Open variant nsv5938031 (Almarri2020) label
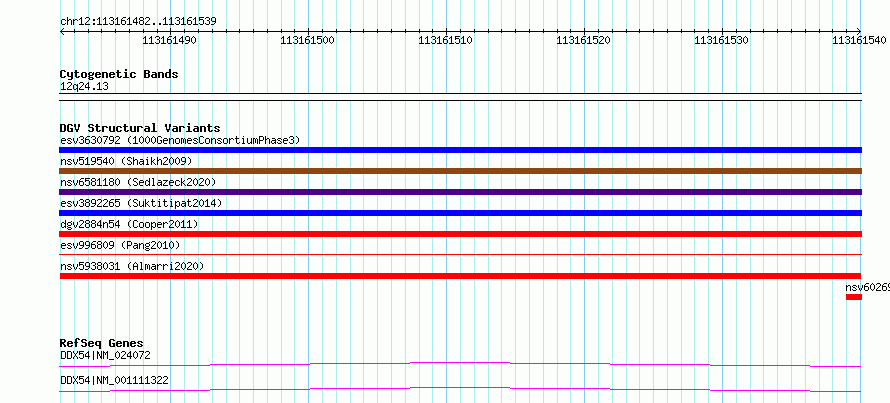This screenshot has height=403, width=890. point(132,266)
